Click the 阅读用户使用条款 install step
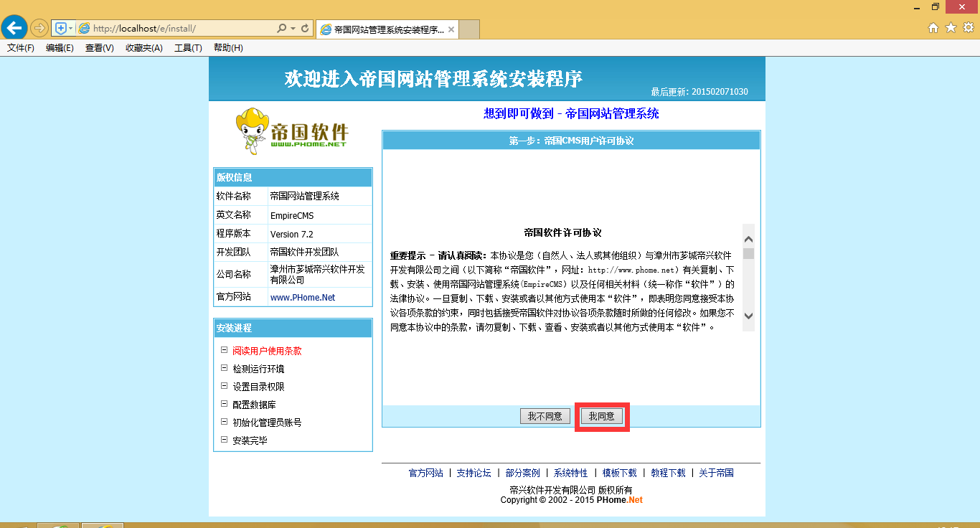This screenshot has width=980, height=528. (267, 351)
